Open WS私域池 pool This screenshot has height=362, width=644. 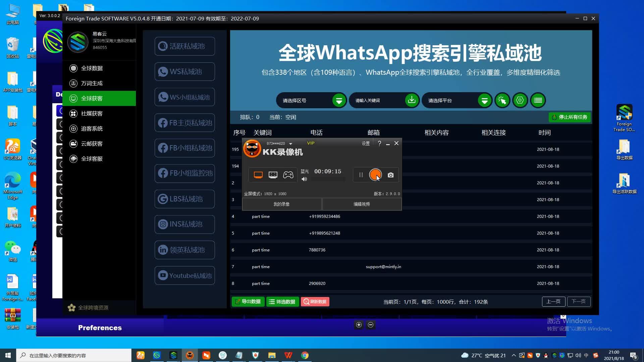tap(185, 72)
